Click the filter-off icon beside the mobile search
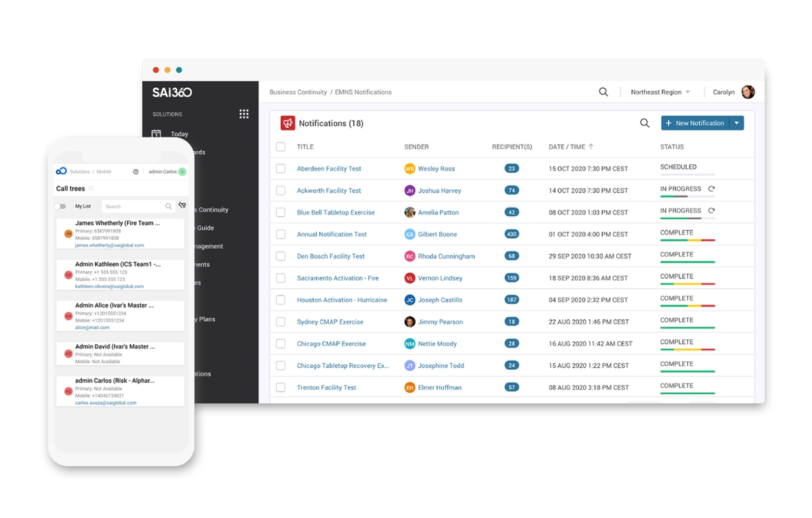The height and width of the screenshot is (518, 812). 182,206
